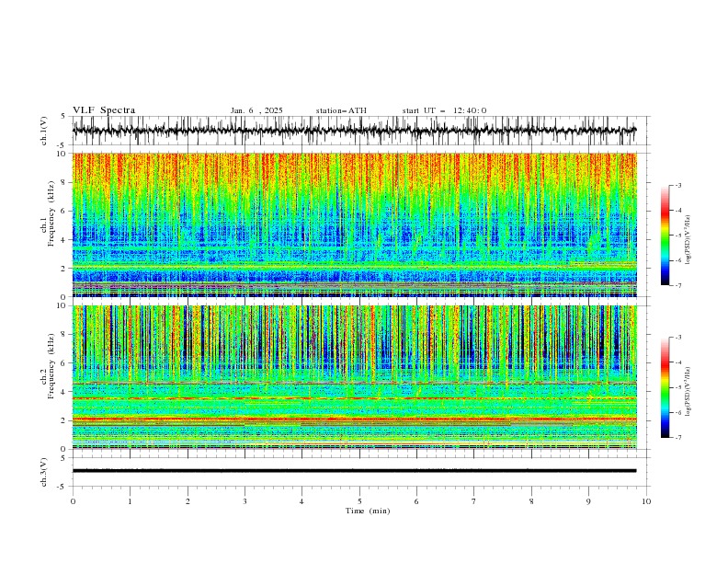
Task: Click the '-7' tick on lower colorbar
Action: pyautogui.click(x=678, y=438)
